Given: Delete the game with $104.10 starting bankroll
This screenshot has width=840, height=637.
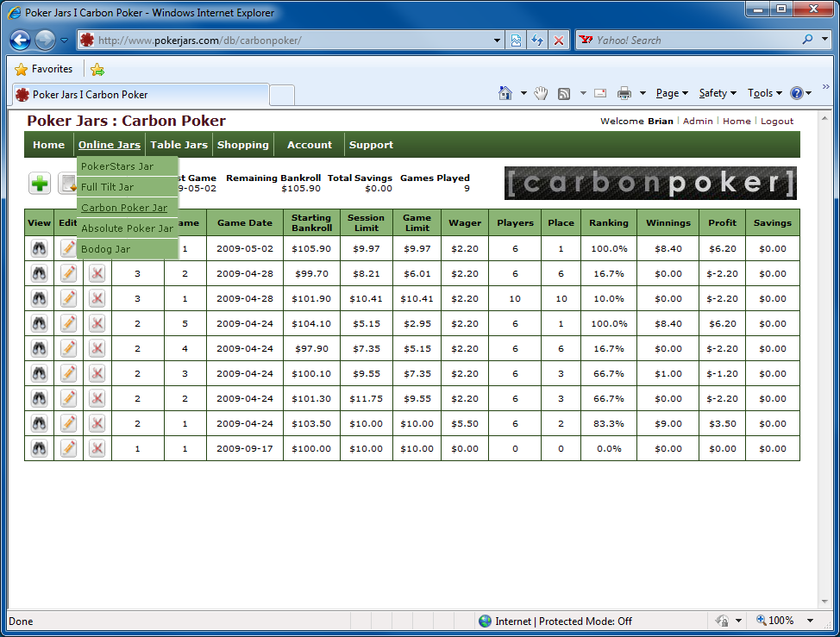Looking at the screenshot, I should [x=97, y=323].
